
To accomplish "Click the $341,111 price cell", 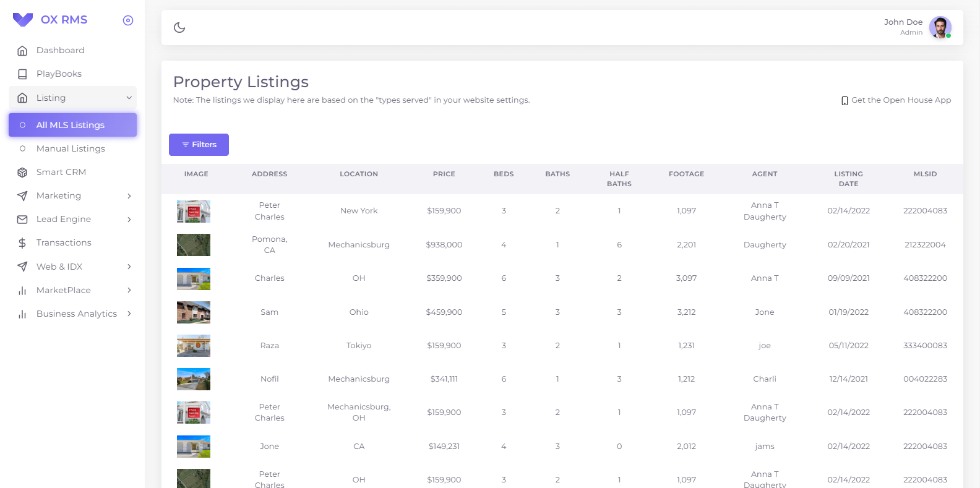I will point(444,379).
